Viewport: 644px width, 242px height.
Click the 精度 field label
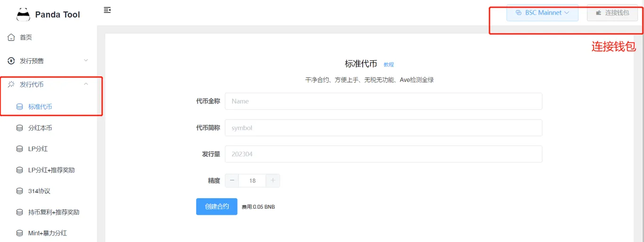click(214, 180)
